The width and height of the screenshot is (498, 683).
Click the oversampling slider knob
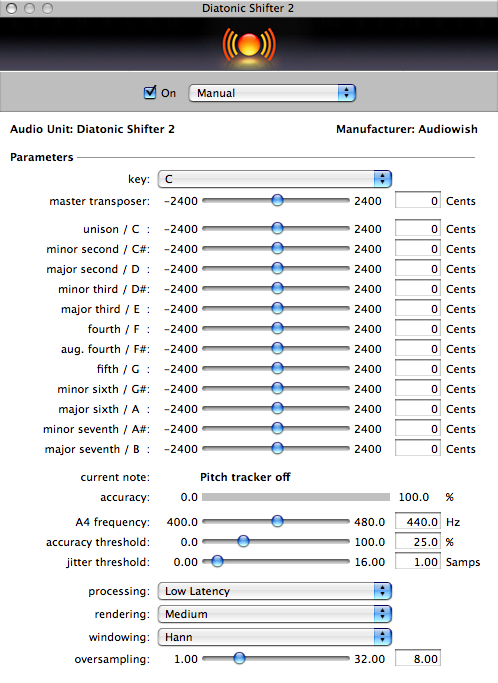point(239,659)
